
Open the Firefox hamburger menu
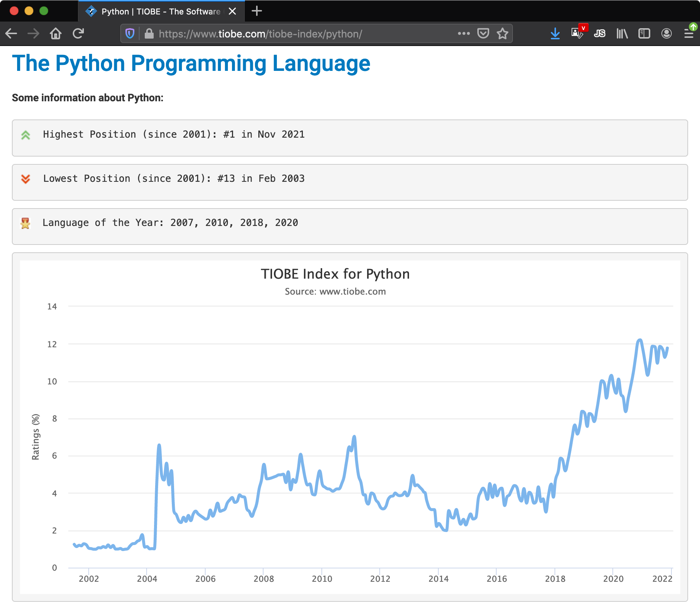tap(689, 34)
